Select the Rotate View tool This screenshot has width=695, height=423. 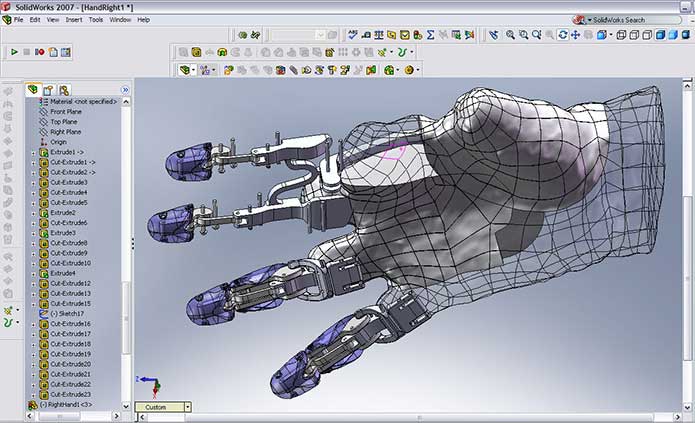click(562, 35)
